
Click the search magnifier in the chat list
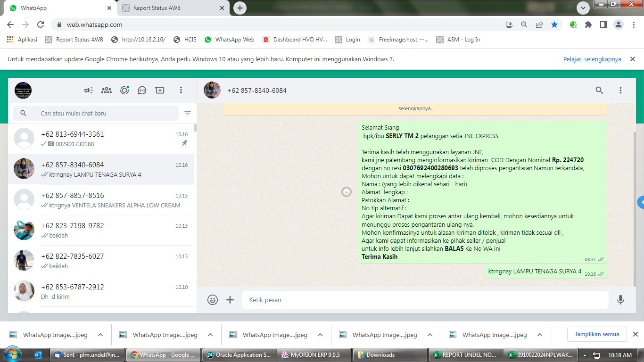(x=23, y=113)
